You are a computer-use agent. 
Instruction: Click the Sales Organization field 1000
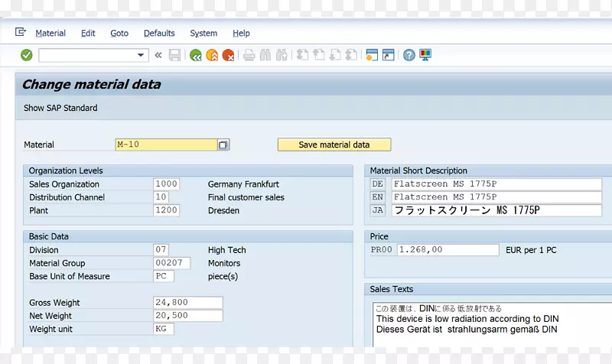pos(166,184)
